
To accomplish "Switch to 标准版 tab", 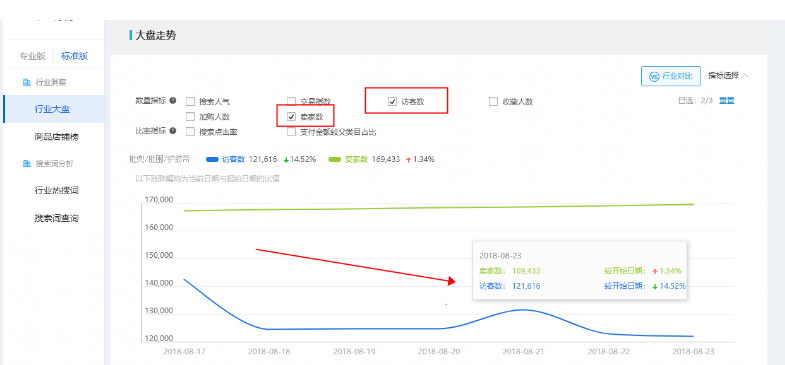I will pos(75,56).
